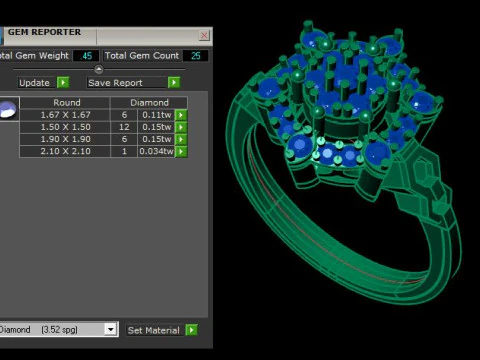The width and height of the screenshot is (480, 360).
Task: Click the Round column header
Action: (x=65, y=103)
